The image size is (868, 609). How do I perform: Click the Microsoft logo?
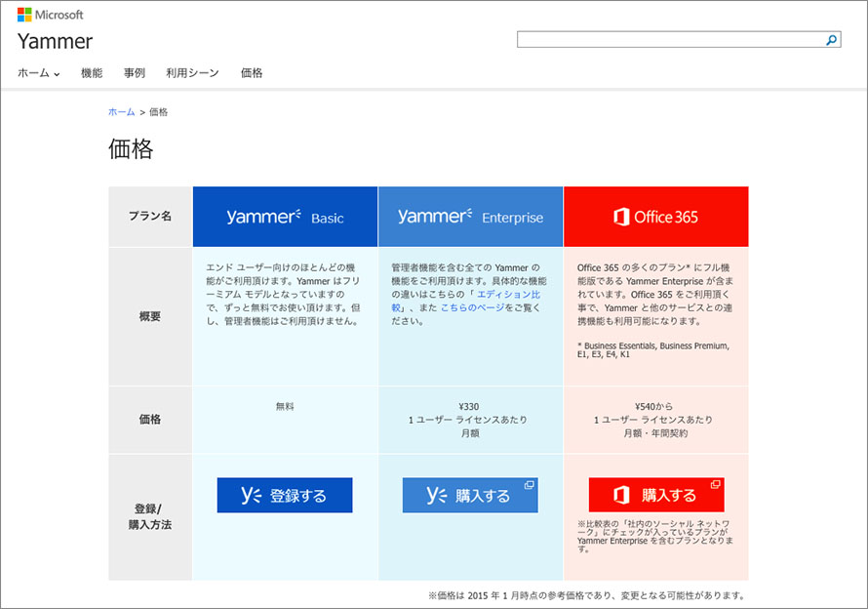point(51,15)
